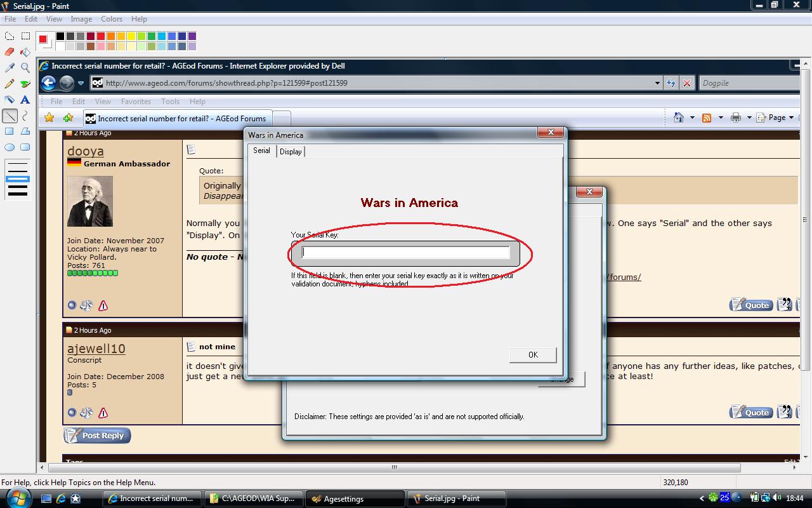
Task: Select the Magnifier tool
Action: coord(25,68)
